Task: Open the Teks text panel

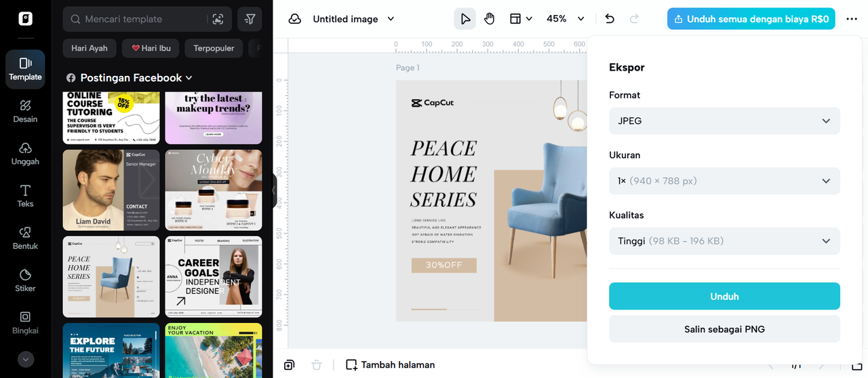Action: tap(25, 196)
